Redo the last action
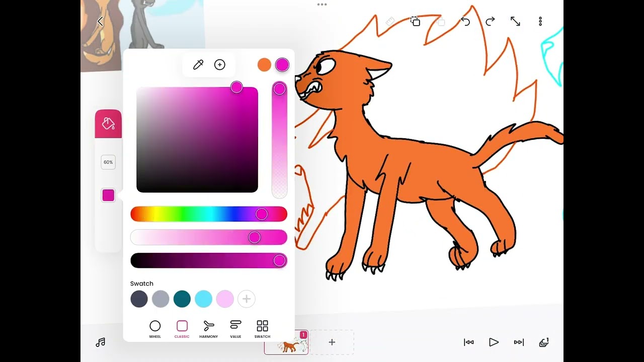The width and height of the screenshot is (644, 362). pyautogui.click(x=490, y=21)
